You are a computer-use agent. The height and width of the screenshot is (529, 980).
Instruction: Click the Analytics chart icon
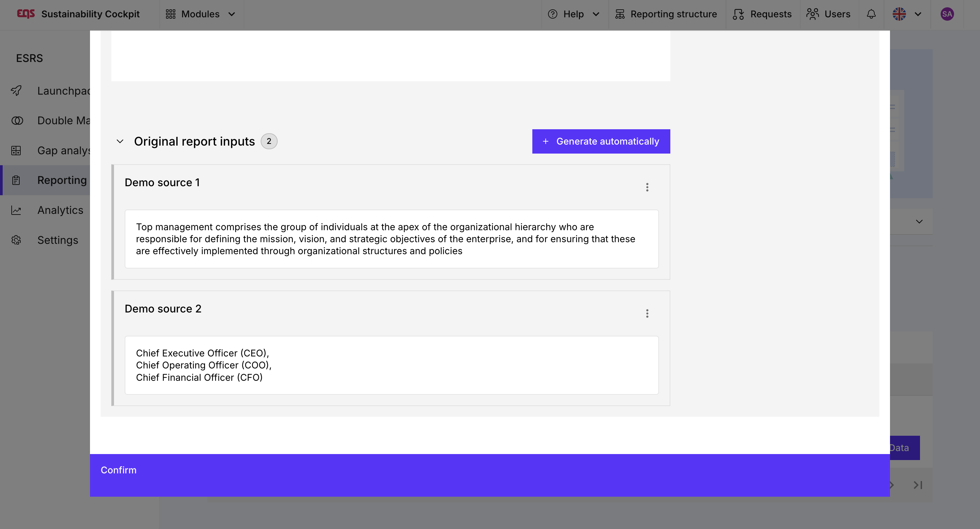tap(16, 210)
